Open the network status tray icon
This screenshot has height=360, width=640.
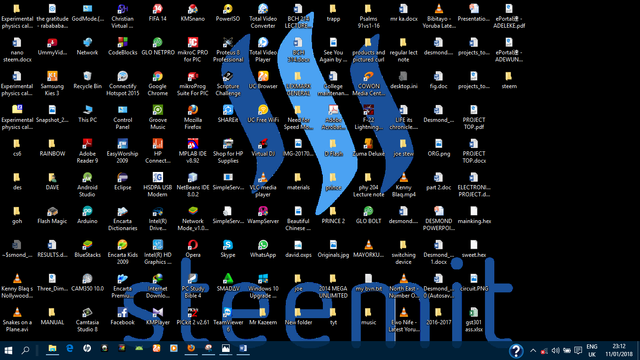(x=544, y=351)
